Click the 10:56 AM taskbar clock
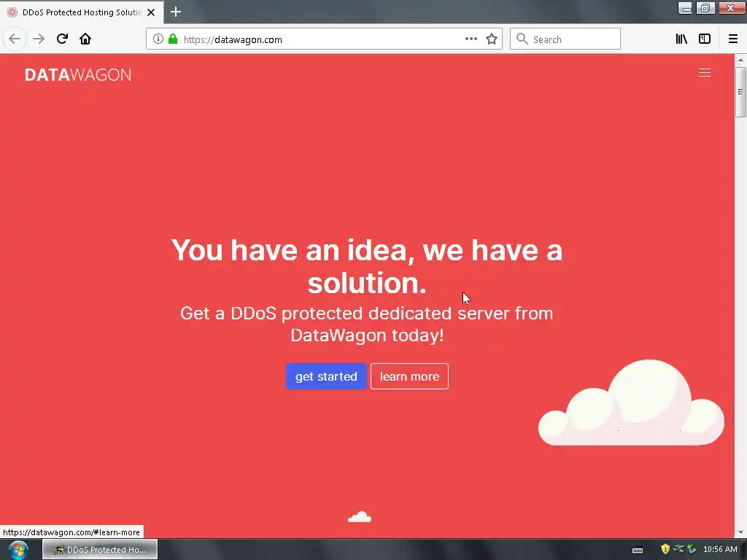Screen dimensions: 747x560 click(x=720, y=549)
